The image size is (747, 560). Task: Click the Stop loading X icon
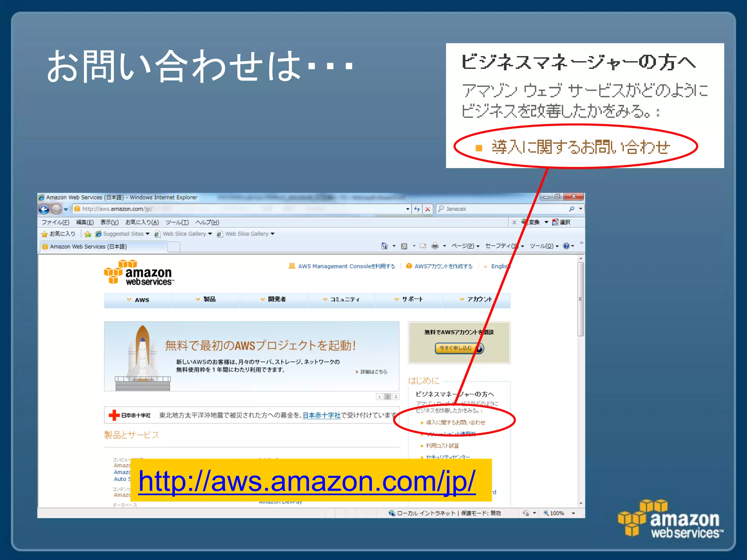[x=428, y=209]
